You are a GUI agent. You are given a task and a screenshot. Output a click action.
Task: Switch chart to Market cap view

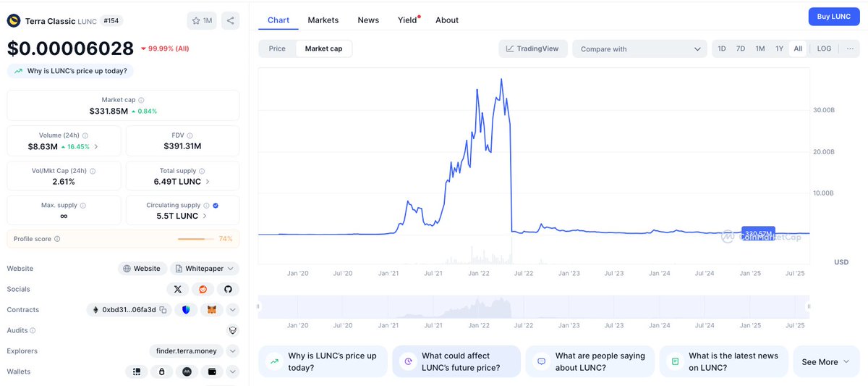click(x=324, y=49)
